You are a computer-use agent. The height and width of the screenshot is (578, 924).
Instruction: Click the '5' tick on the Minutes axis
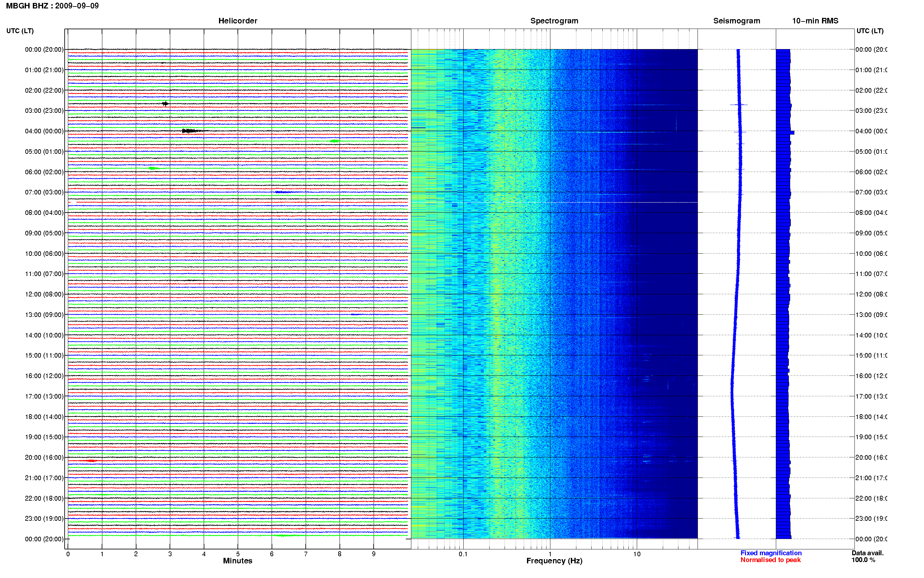point(237,554)
